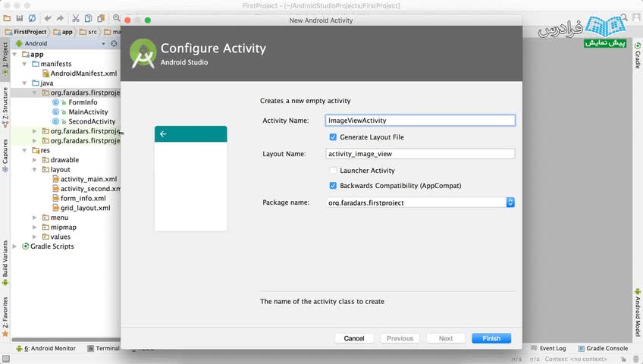
Task: Select the FormInfo class
Action: [x=83, y=102]
